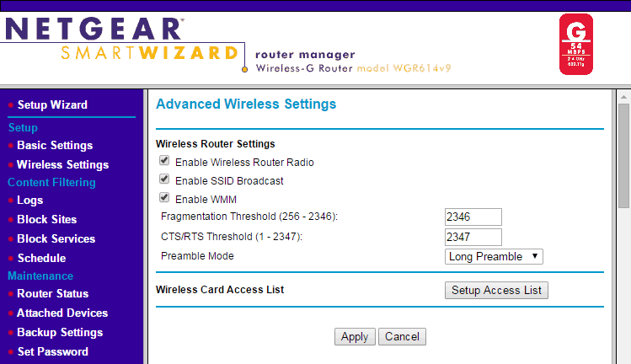Viewport: 631px width, 364px height.
Task: Select Wireless Settings in the sidebar
Action: 62,164
